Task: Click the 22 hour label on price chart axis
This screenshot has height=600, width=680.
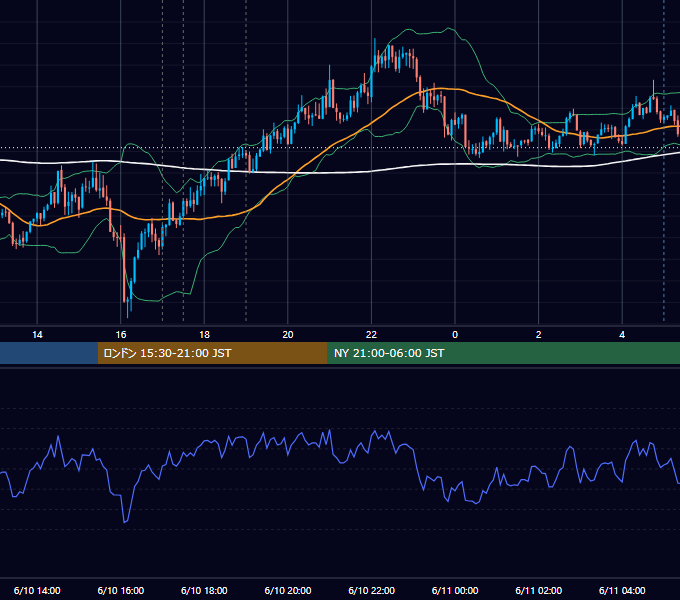Action: click(371, 335)
